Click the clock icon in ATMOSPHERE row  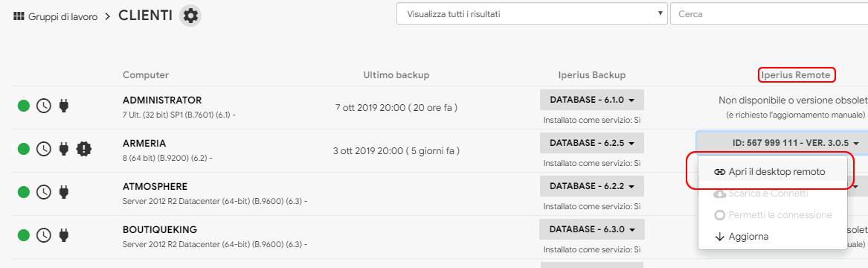pyautogui.click(x=43, y=192)
